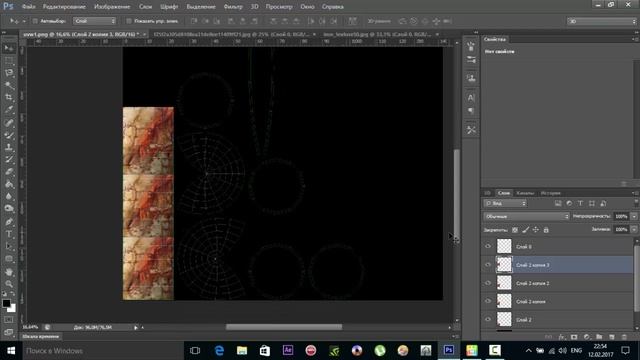Filter layers by pixel layer icon
Image resolution: width=640 pixels, height=360 pixels.
pyautogui.click(x=558, y=203)
